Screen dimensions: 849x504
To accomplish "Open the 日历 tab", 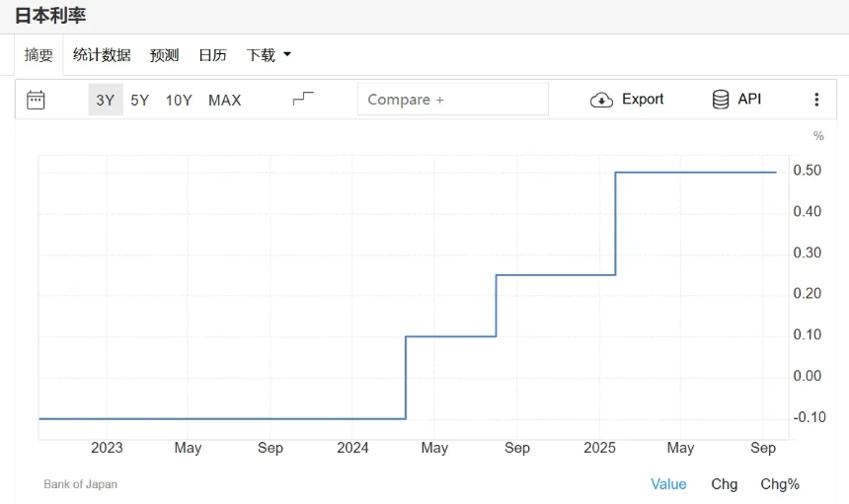I will point(212,55).
